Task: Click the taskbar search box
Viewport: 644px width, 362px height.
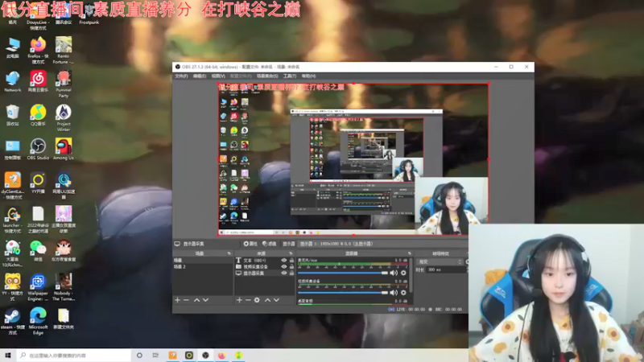Action: pyautogui.click(x=74, y=355)
